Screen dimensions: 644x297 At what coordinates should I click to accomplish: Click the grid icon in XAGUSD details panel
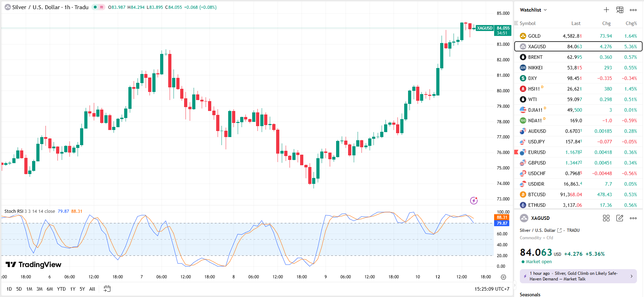pyautogui.click(x=606, y=218)
